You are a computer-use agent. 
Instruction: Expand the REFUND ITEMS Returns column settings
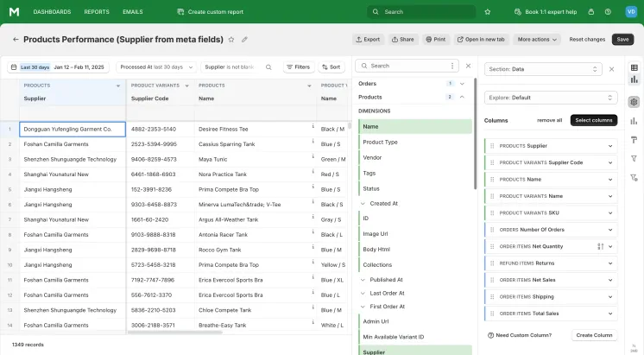(610, 263)
